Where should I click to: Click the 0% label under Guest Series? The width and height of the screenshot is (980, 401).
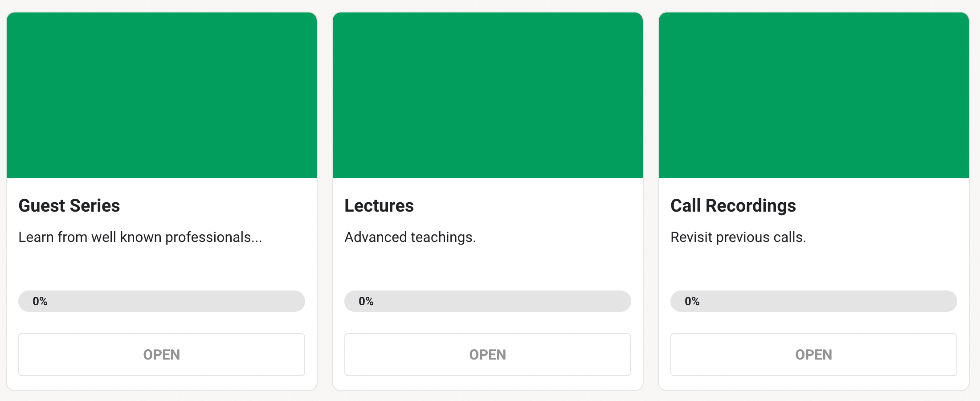(x=40, y=302)
